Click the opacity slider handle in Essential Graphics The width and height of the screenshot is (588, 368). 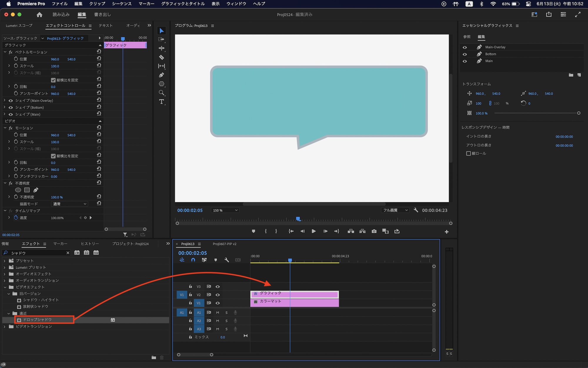click(579, 113)
